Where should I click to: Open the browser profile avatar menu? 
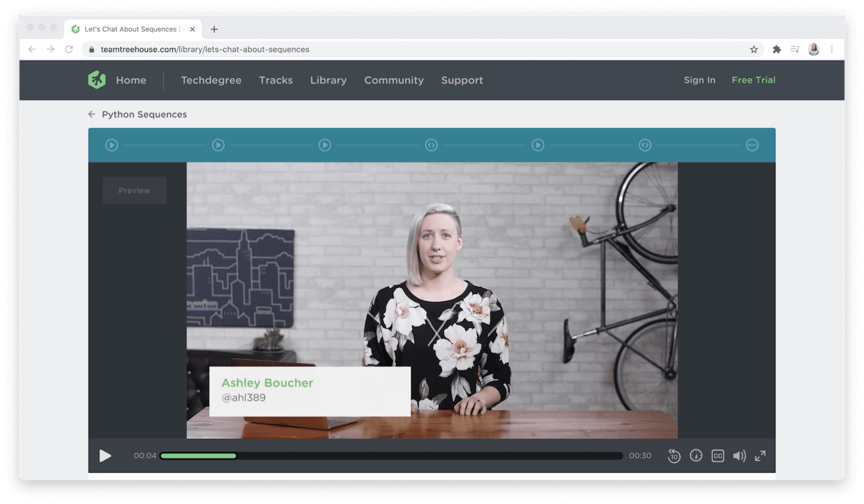click(813, 49)
